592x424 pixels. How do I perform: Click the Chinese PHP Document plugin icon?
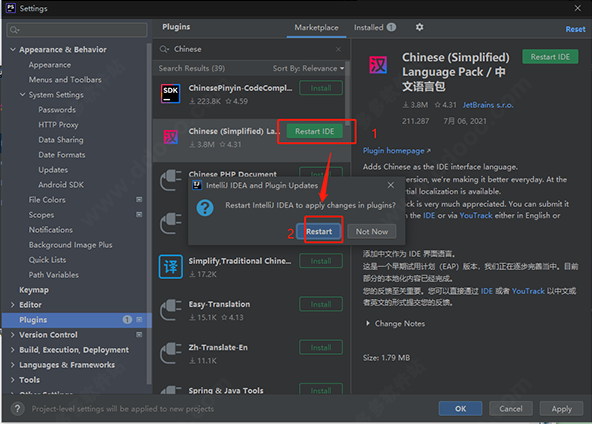point(171,180)
